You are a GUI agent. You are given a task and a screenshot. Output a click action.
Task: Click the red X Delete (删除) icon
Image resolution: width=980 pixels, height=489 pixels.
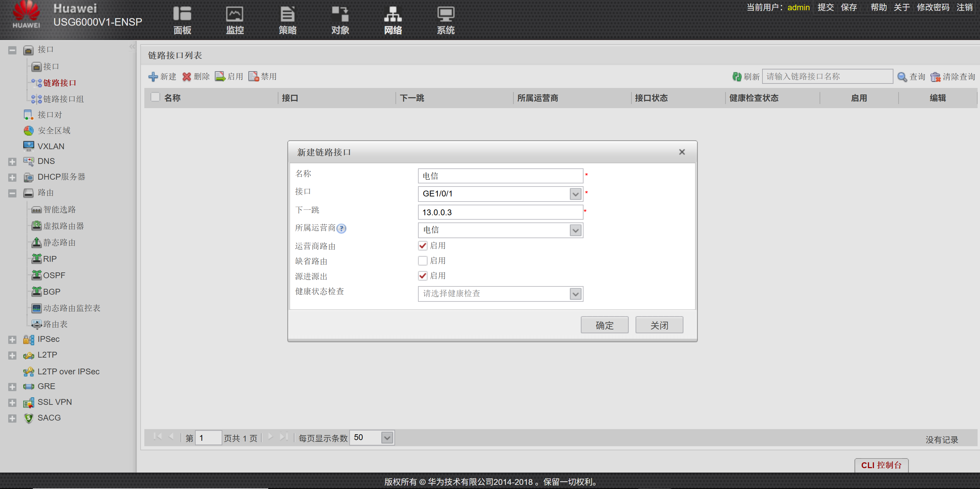point(186,77)
